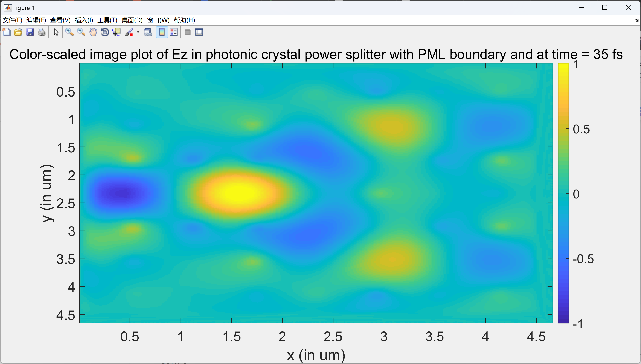The image size is (641, 364).
Task: Click the Show Plot Tools button
Action: tap(199, 32)
